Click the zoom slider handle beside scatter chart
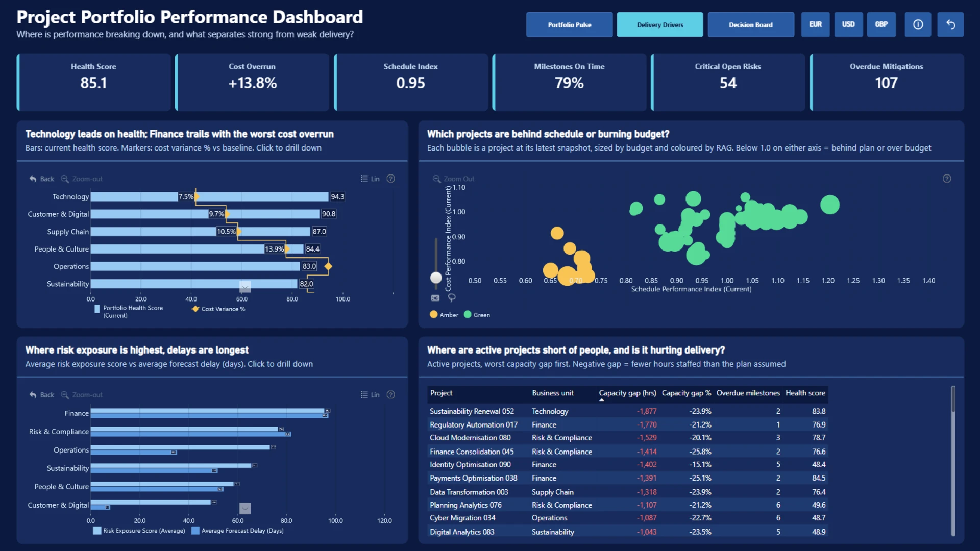This screenshot has width=980, height=551. pos(436,278)
